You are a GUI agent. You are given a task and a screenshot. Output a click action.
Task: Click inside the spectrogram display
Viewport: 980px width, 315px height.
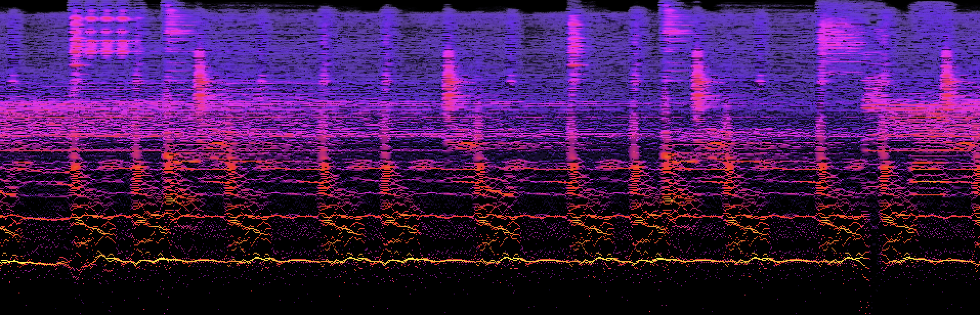(490, 157)
